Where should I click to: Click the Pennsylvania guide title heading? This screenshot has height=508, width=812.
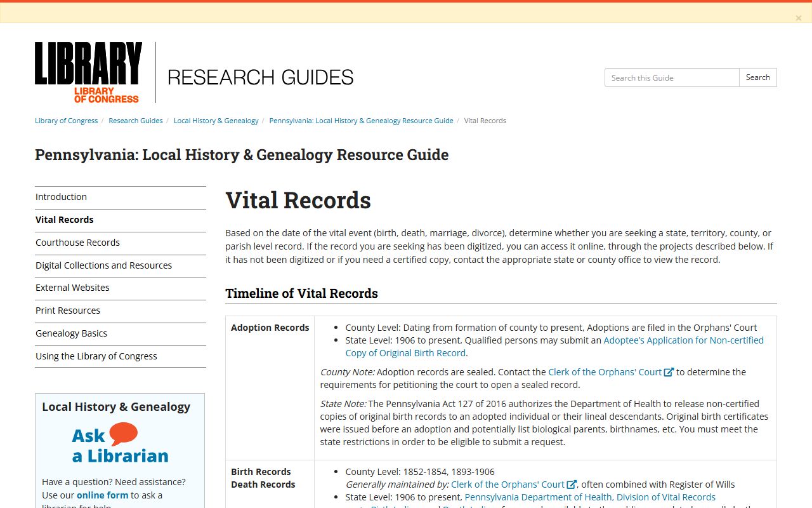click(x=242, y=155)
